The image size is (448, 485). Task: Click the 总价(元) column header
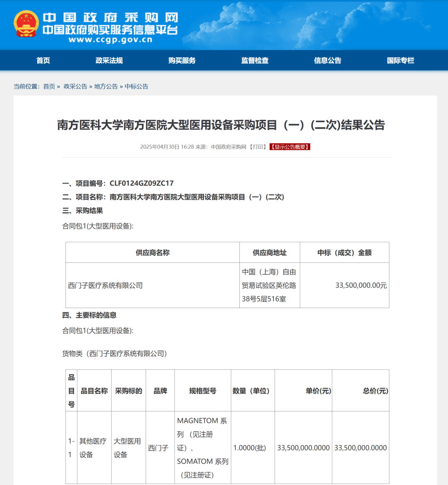click(x=360, y=391)
